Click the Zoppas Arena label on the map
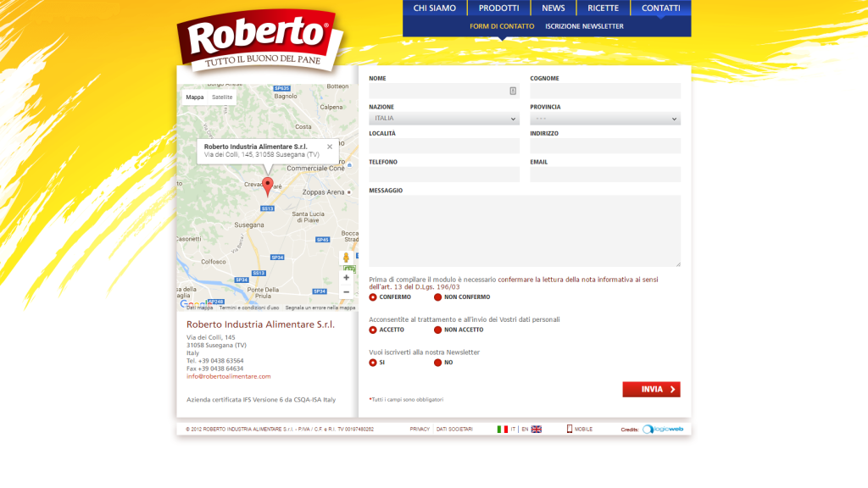 [323, 192]
